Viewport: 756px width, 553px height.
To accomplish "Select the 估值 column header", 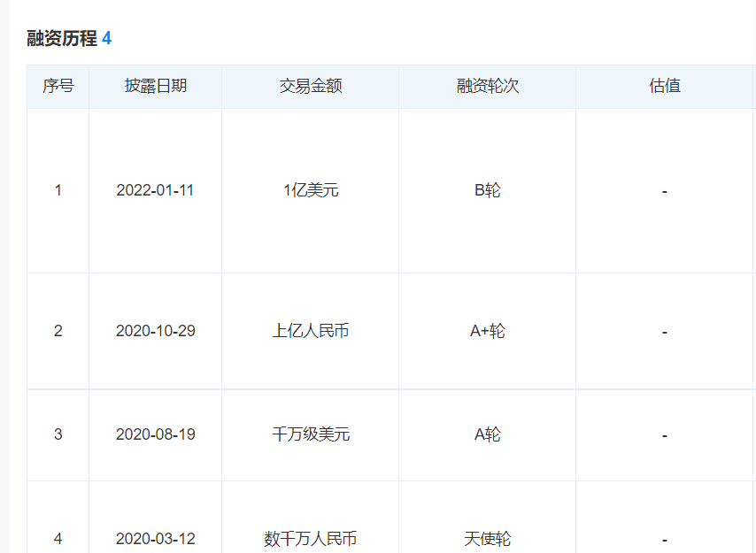I will (665, 86).
